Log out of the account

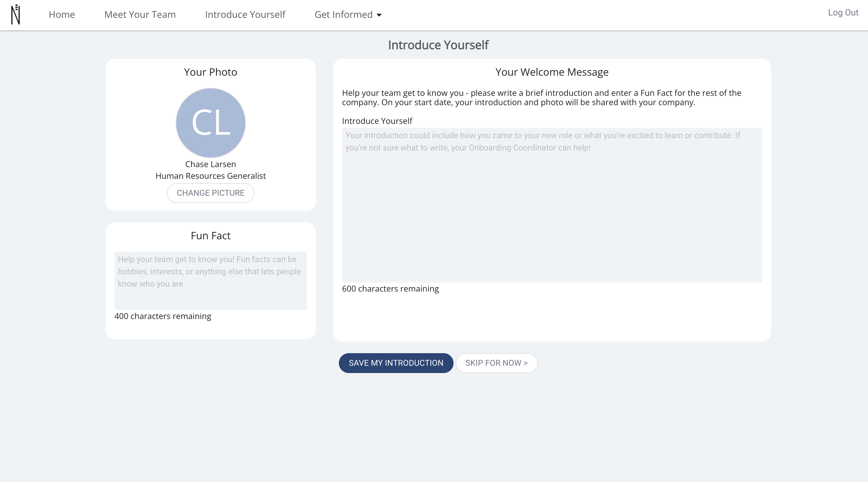coord(843,13)
